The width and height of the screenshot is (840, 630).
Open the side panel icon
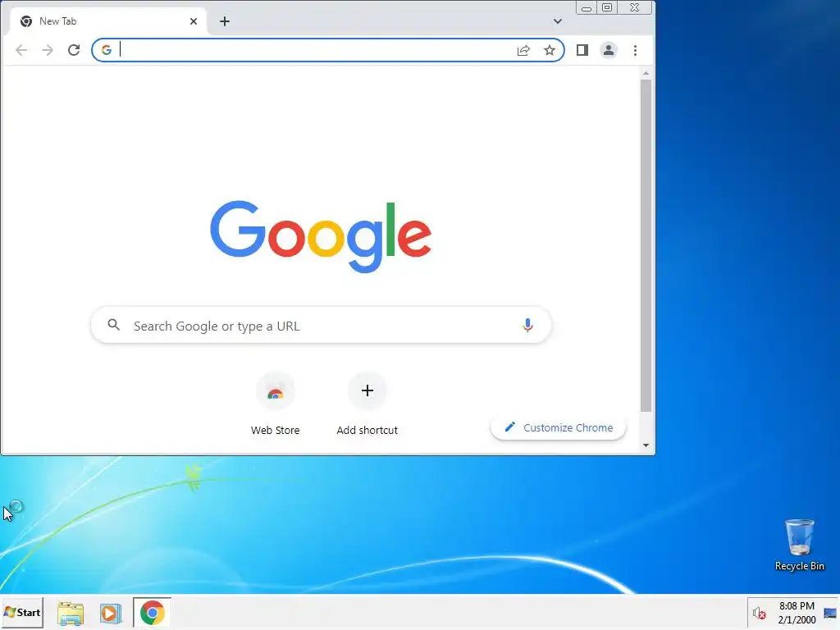pyautogui.click(x=582, y=50)
